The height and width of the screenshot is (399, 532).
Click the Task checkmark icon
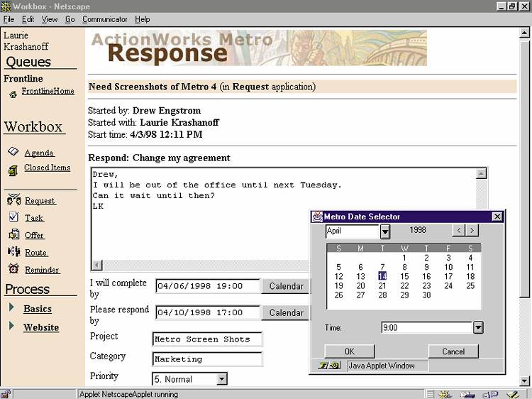coord(13,217)
